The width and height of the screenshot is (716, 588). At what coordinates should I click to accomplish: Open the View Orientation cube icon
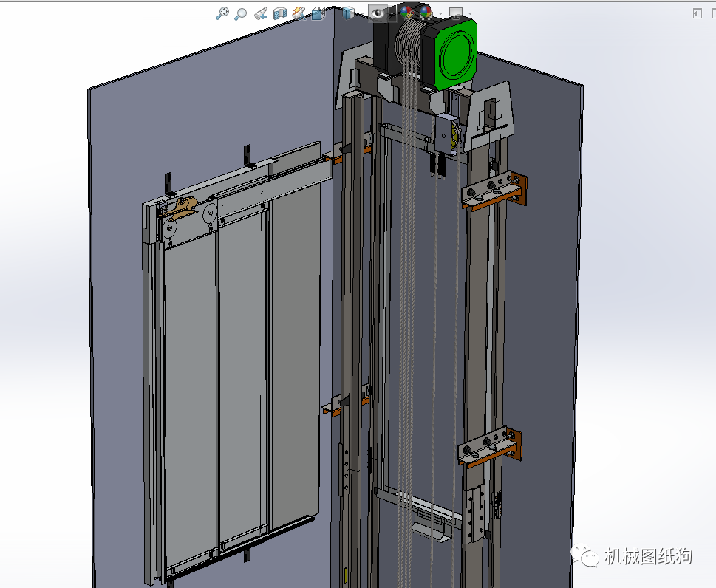point(318,13)
